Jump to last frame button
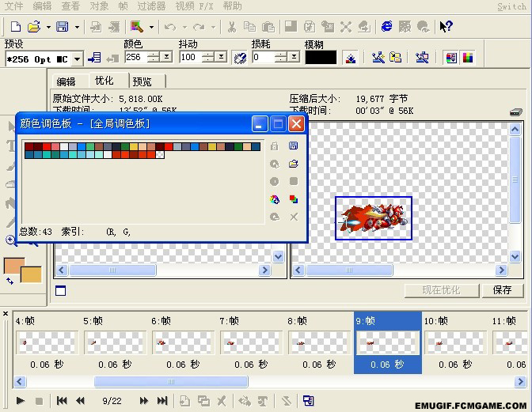 coord(162,401)
